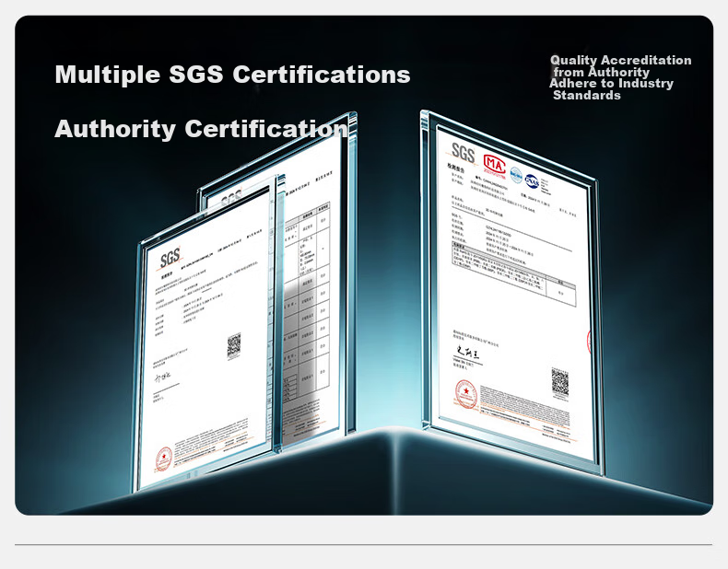The height and width of the screenshot is (569, 728).
Task: Click the SGS logo on the front-left certificate
Action: click(x=172, y=259)
